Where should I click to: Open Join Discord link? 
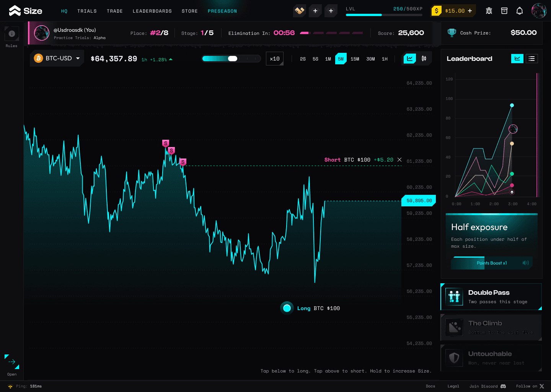pyautogui.click(x=487, y=386)
